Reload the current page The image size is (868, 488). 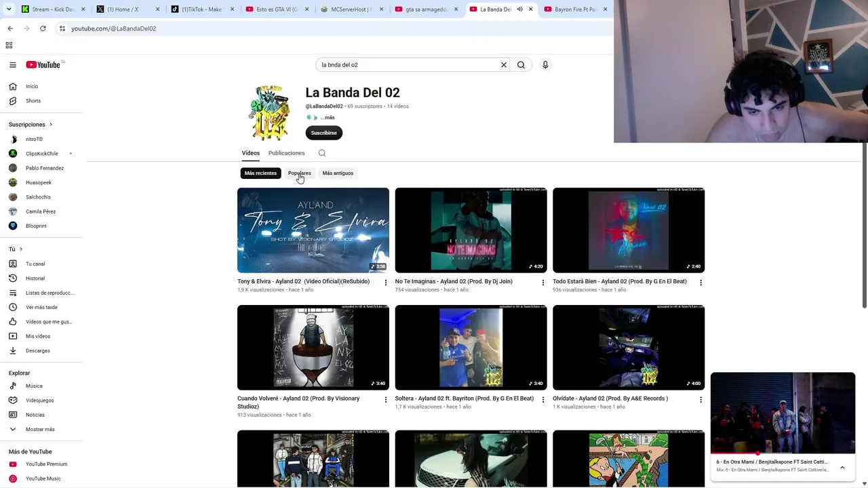(x=43, y=28)
